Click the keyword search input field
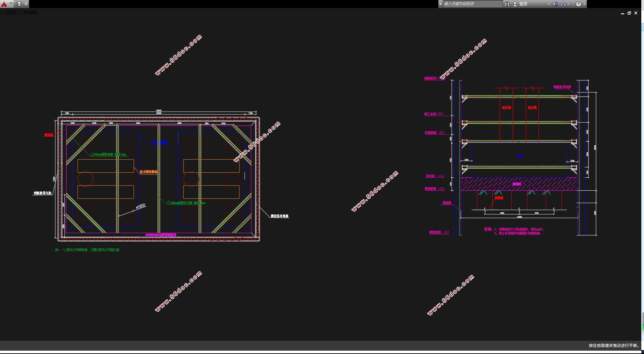The width and height of the screenshot is (644, 354). click(472, 4)
